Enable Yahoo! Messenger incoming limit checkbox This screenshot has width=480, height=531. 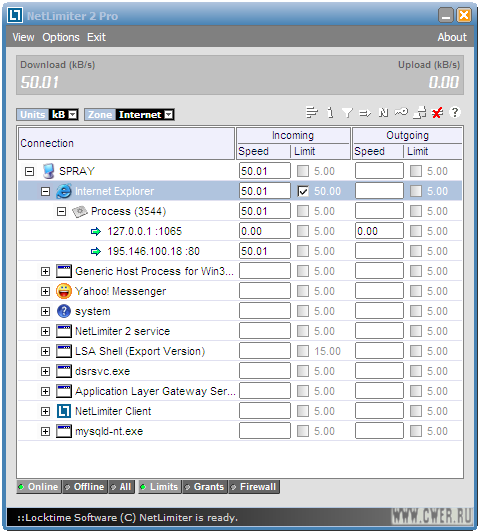click(303, 291)
